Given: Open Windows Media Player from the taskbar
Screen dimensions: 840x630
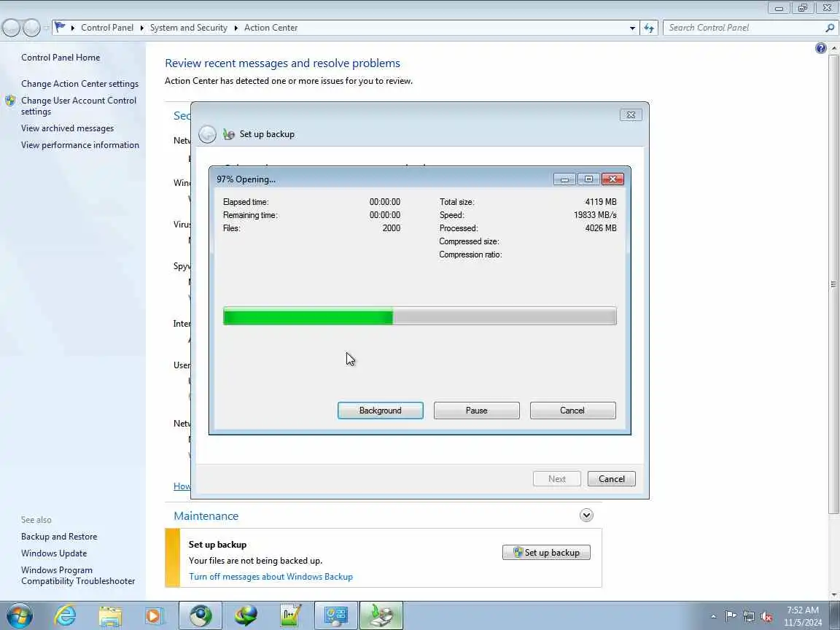Looking at the screenshot, I should [155, 615].
